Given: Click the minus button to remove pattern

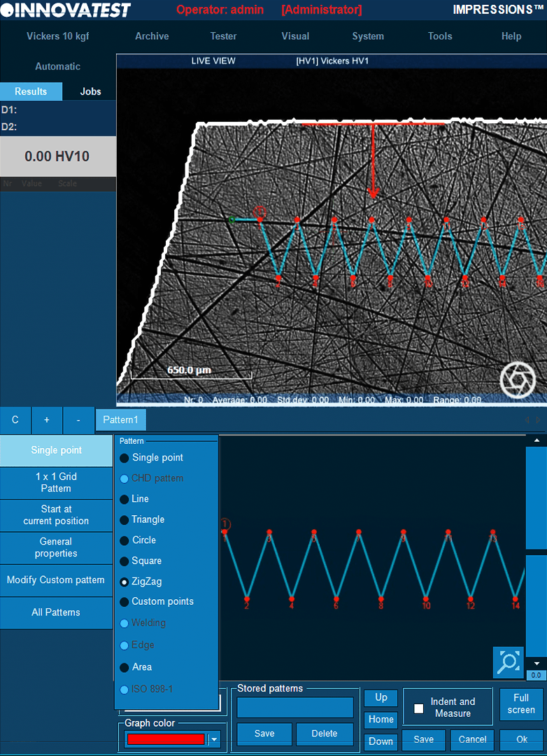Looking at the screenshot, I should click(78, 420).
